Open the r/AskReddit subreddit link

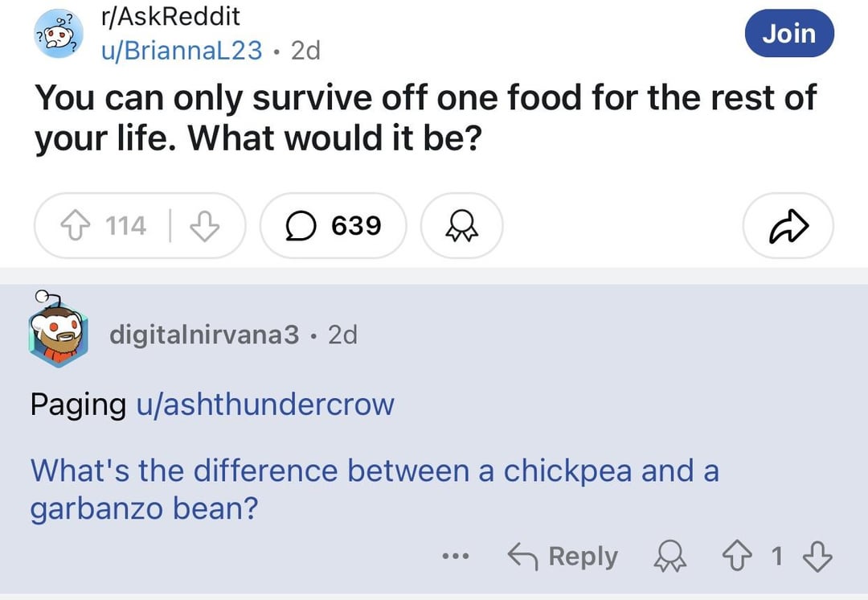170,16
